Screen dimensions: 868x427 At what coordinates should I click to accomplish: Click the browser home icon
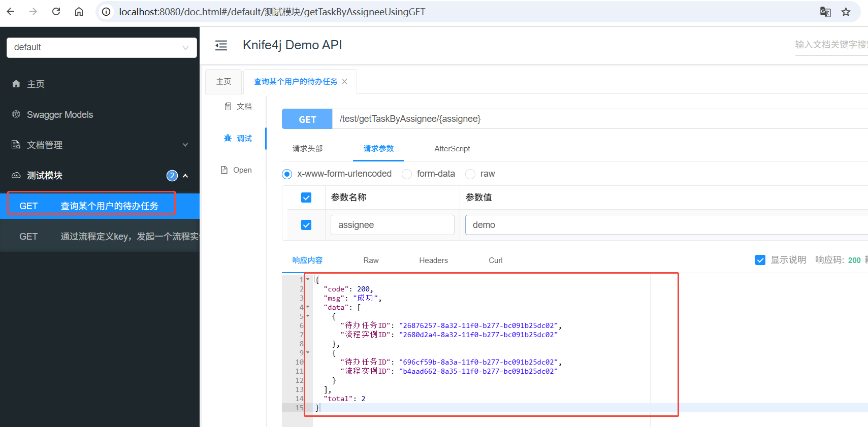(x=79, y=11)
